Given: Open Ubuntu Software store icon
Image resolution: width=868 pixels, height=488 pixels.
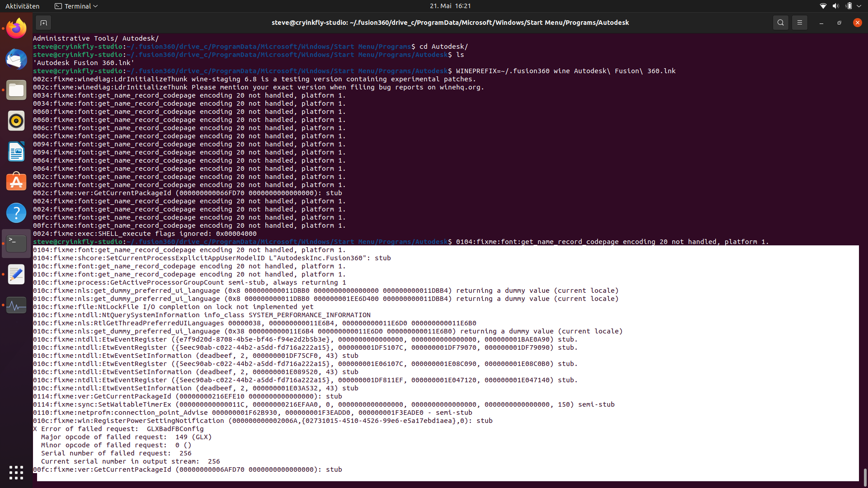Looking at the screenshot, I should [16, 182].
